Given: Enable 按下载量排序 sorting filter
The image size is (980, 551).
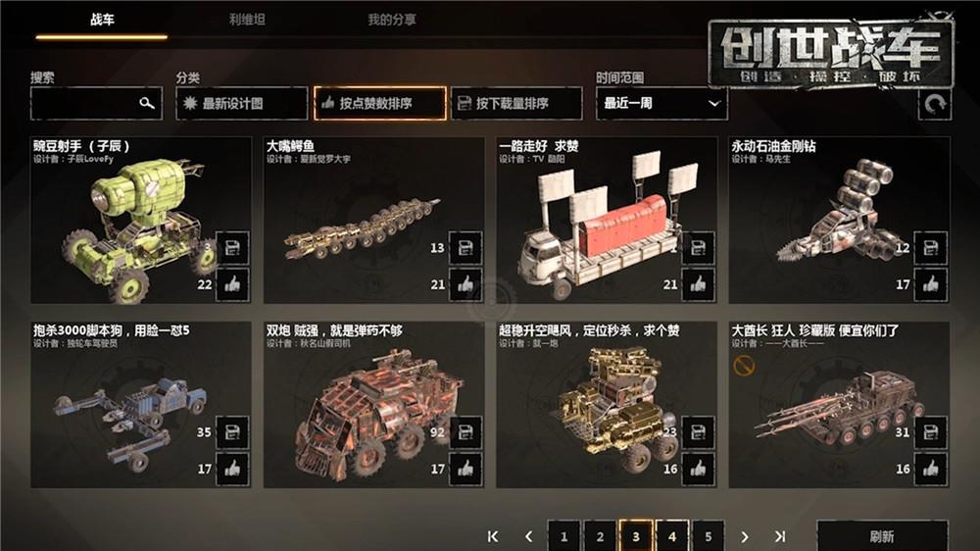Looking at the screenshot, I should [516, 103].
